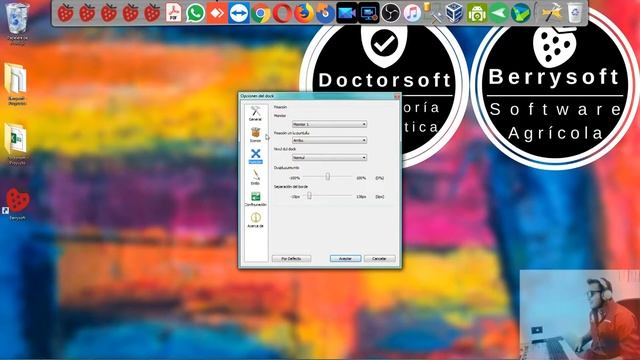Screen dimensions: 640x360
Task: Open the green Android icon in dock
Action: click(x=477, y=13)
